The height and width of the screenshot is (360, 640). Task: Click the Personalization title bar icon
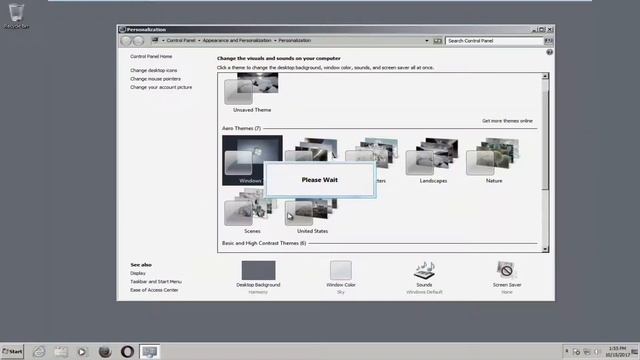[122, 29]
